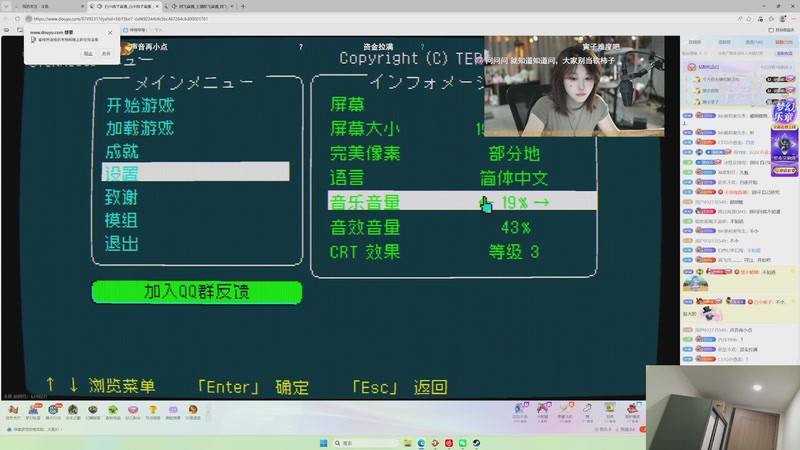Close the active second browser tab
Image resolution: width=800 pixels, height=450 pixels.
tap(157, 6)
